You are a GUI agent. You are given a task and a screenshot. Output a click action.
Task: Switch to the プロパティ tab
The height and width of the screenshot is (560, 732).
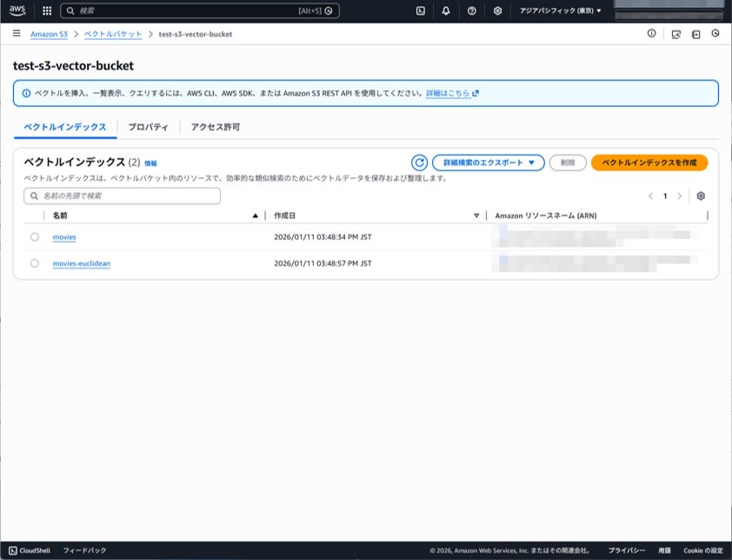point(148,127)
